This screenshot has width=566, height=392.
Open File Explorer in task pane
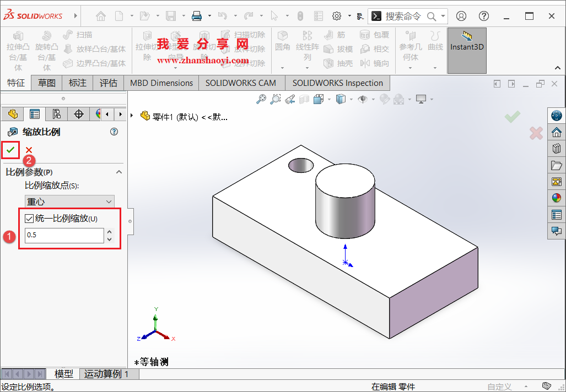click(x=557, y=165)
